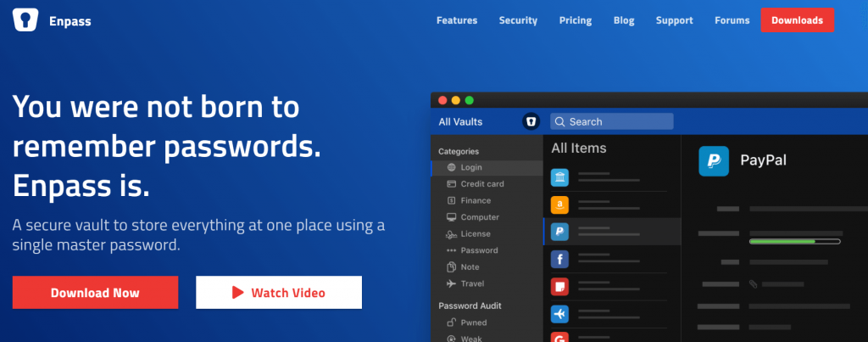
Task: Select the blue airplane item in list
Action: click(612, 314)
